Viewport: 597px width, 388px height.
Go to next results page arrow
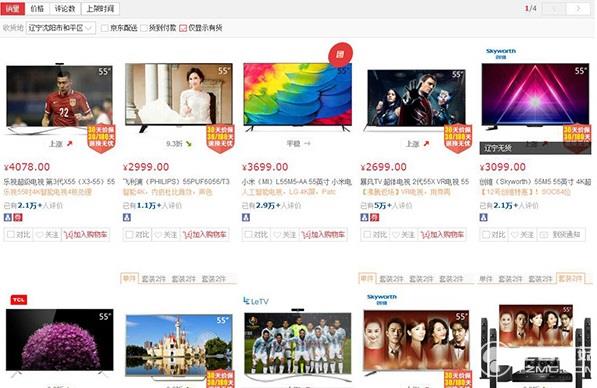point(578,9)
